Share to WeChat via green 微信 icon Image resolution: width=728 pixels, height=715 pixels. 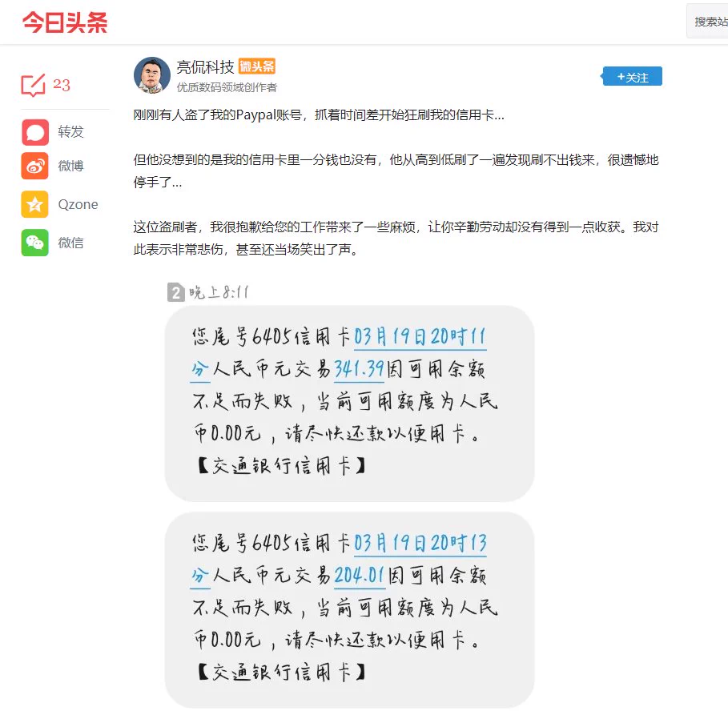click(34, 243)
